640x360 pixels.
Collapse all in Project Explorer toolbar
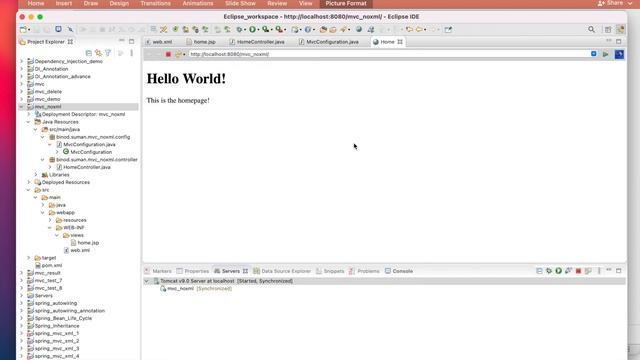coord(89,53)
